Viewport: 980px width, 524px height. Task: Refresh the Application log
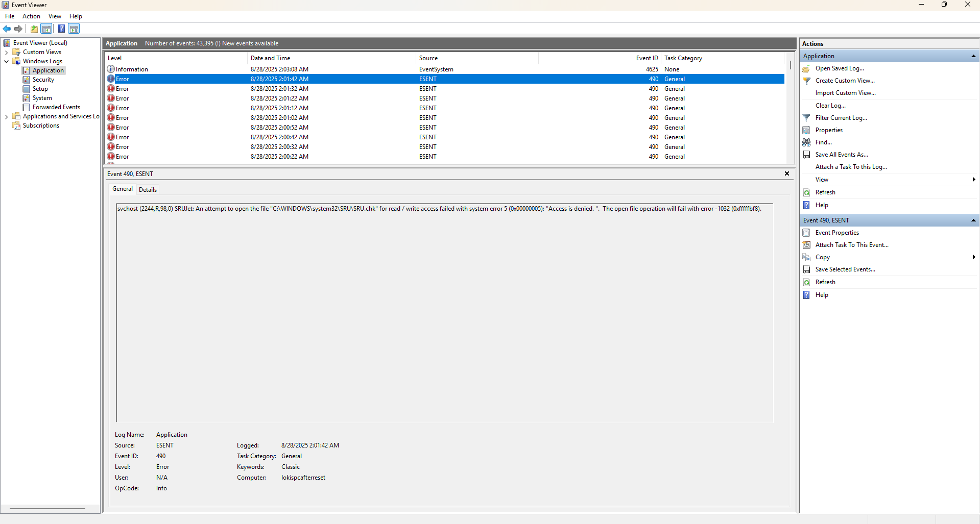tap(824, 192)
